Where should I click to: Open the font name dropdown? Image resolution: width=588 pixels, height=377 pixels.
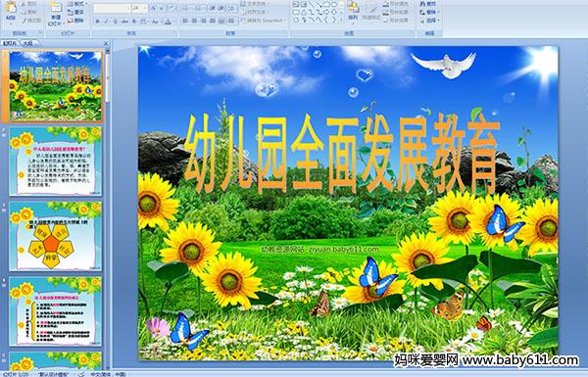pos(128,8)
